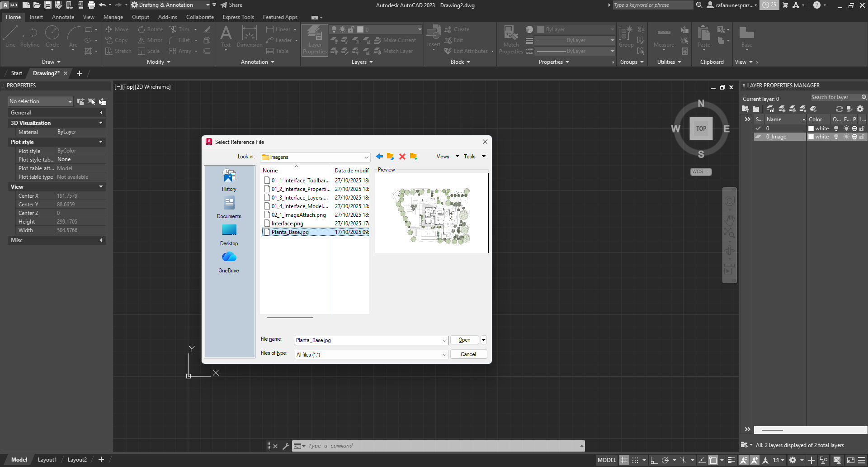Open the OneDrive location in sidebar

click(x=229, y=262)
